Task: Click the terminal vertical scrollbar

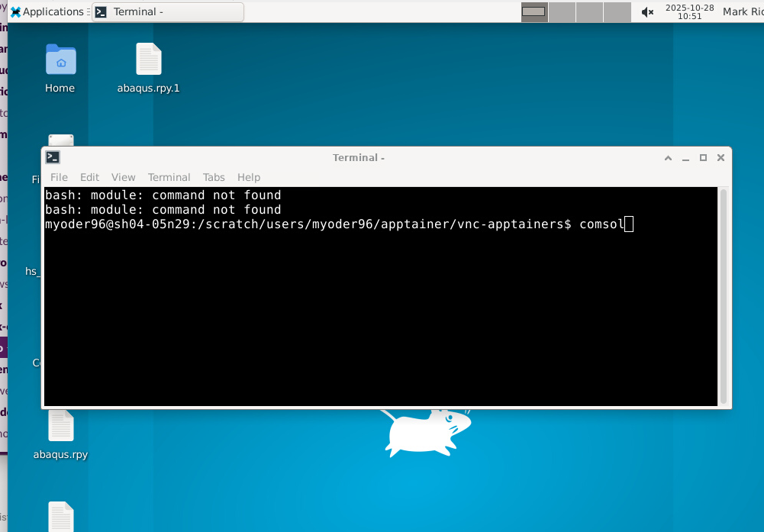Action: pos(724,296)
